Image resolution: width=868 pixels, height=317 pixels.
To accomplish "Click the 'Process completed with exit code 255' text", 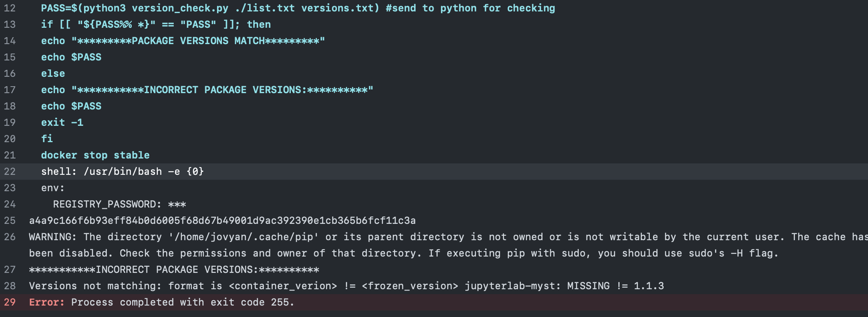I will 182,302.
